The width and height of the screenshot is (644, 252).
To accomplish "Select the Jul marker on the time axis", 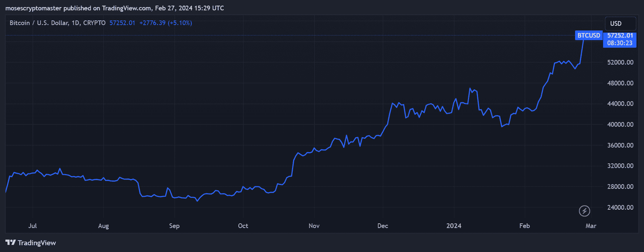I will click(x=33, y=226).
